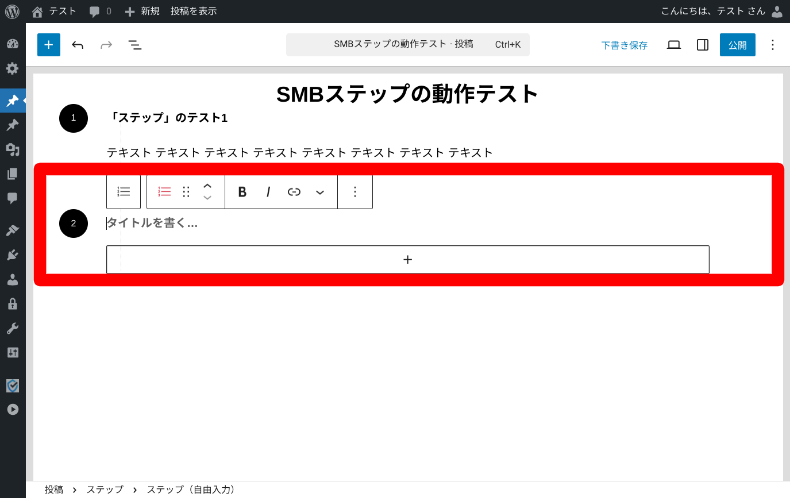Open block options three-dot menu
Screen dimensions: 790x498
[354, 192]
